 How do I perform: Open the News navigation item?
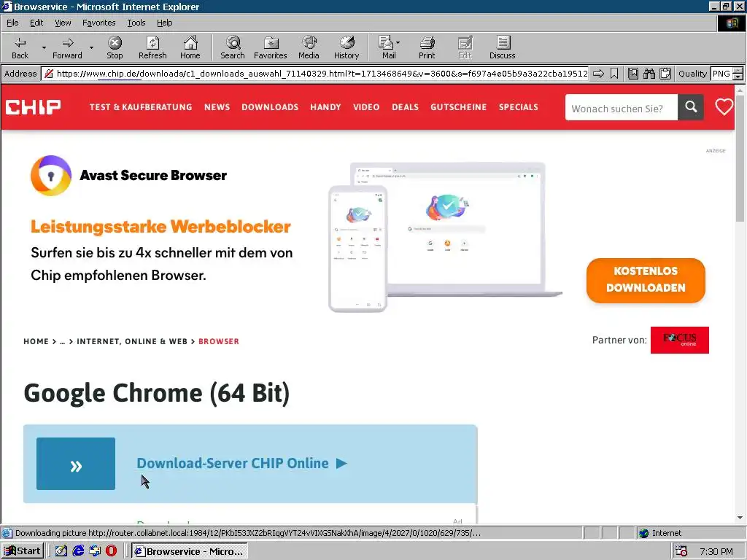[217, 107]
